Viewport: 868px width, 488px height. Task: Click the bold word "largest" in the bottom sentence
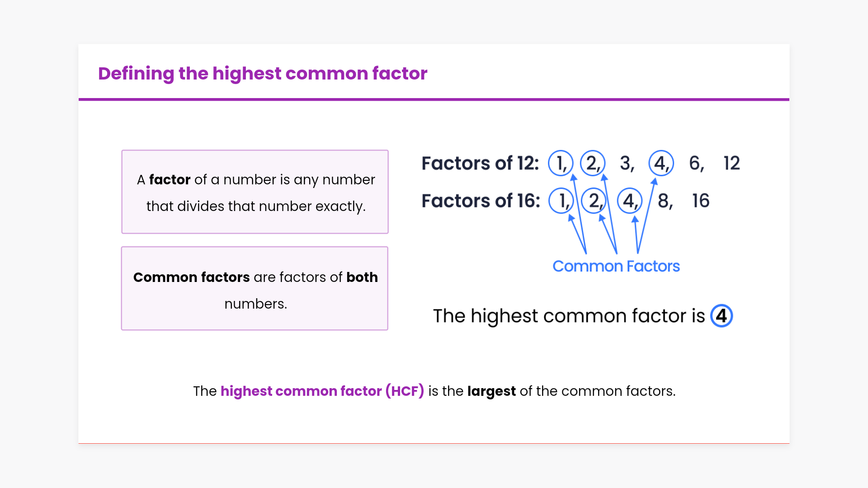[491, 391]
